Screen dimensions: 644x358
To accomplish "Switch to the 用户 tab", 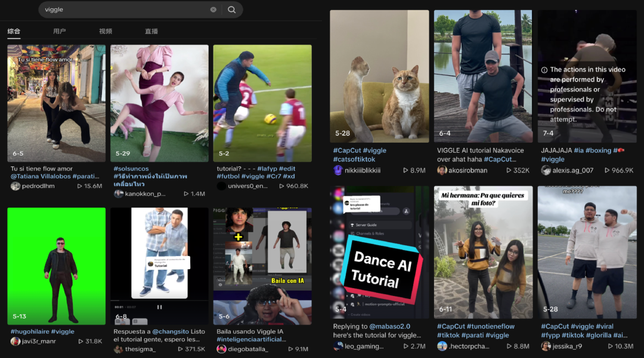I will 60,31.
